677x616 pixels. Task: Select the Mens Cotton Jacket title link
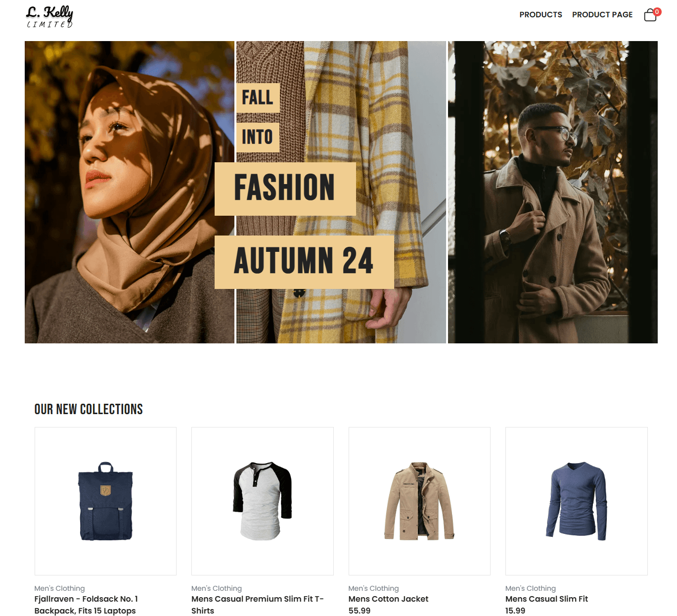point(388,599)
